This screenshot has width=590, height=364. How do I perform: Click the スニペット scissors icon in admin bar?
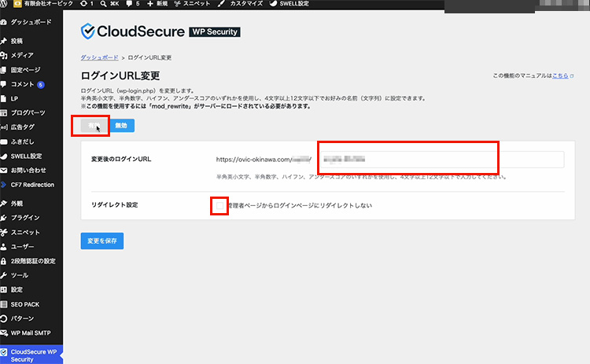(x=177, y=4)
